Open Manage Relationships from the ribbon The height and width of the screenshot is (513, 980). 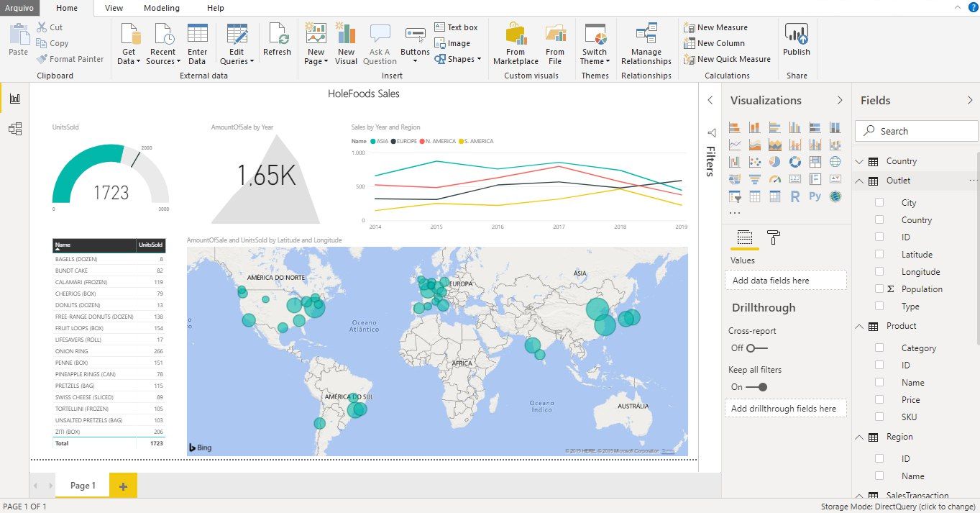[x=646, y=45]
